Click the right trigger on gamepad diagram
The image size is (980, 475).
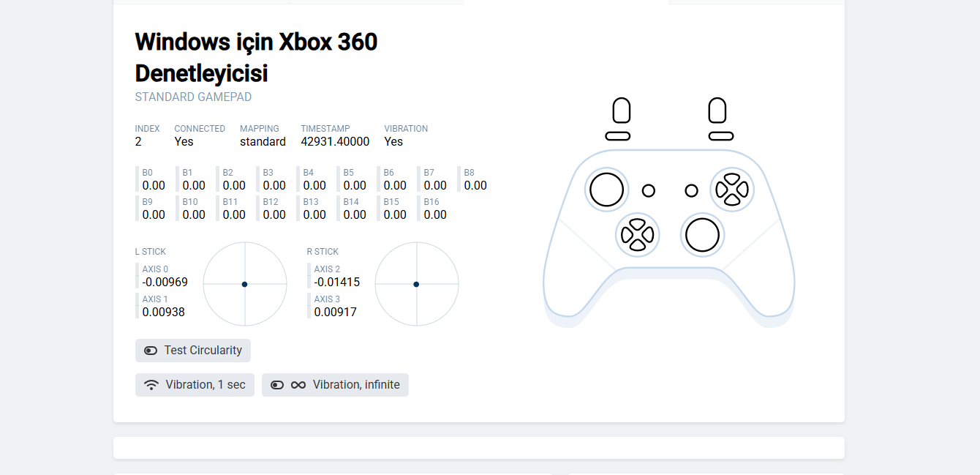tap(717, 111)
